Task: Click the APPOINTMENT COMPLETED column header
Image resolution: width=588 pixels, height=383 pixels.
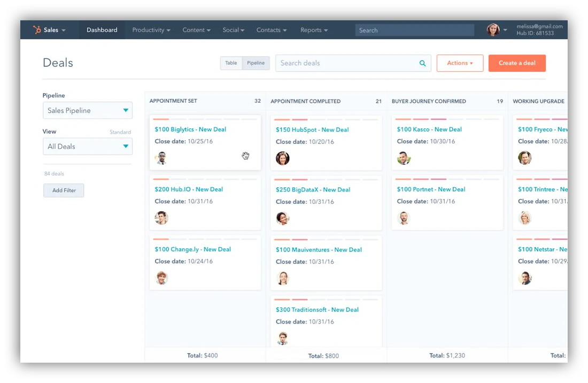Action: coord(306,101)
